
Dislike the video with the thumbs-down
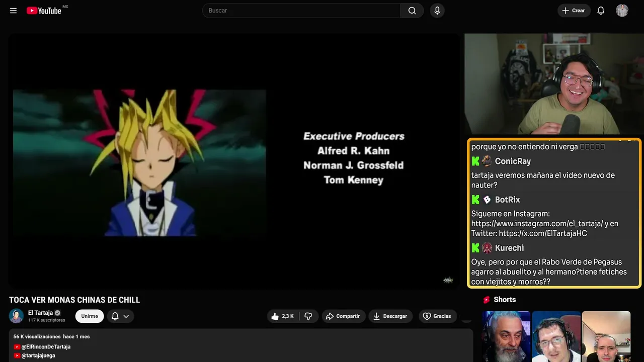click(308, 316)
